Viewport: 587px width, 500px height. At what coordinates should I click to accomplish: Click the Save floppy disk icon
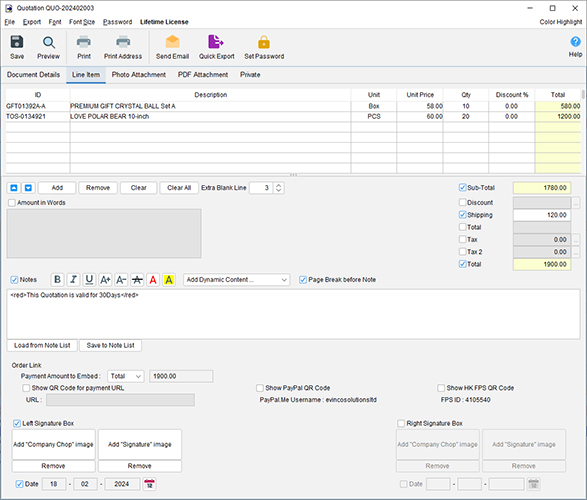(x=17, y=42)
